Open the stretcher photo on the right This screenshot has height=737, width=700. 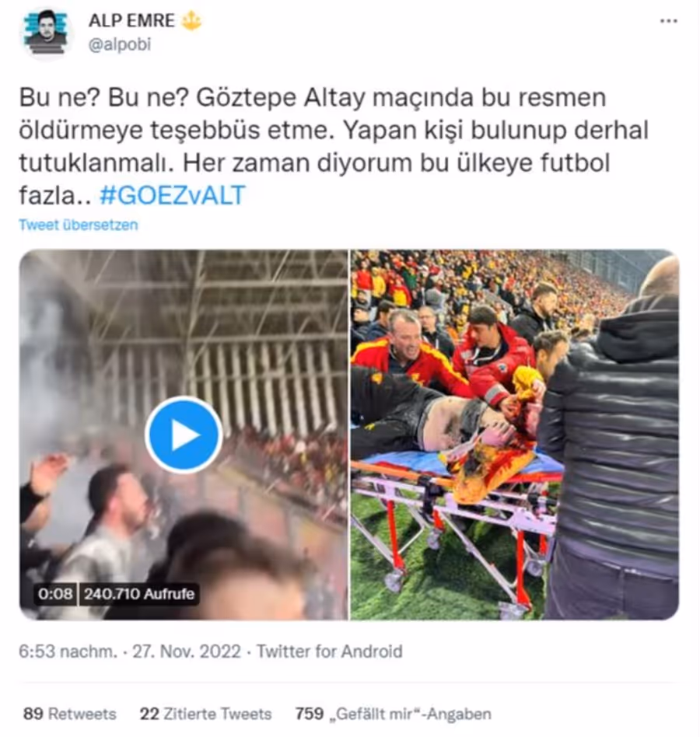515,435
